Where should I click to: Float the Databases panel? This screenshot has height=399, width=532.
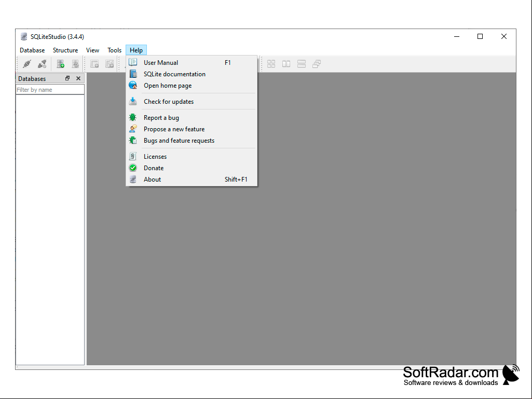(67, 78)
